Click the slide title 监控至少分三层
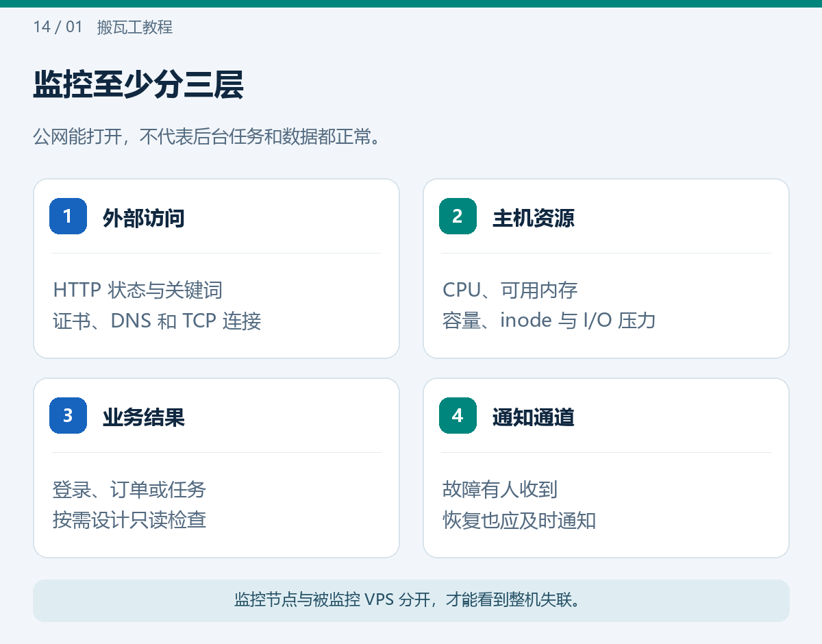This screenshot has height=644, width=822. [138, 86]
